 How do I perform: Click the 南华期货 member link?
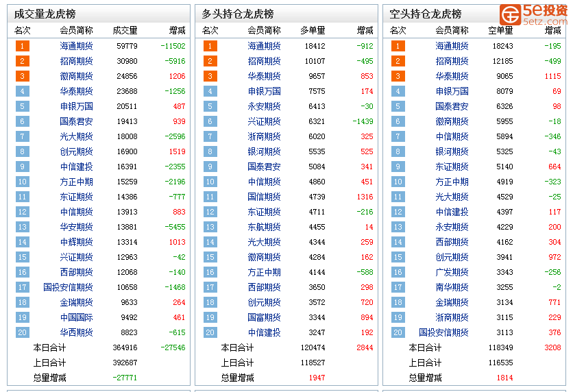[x=452, y=287]
